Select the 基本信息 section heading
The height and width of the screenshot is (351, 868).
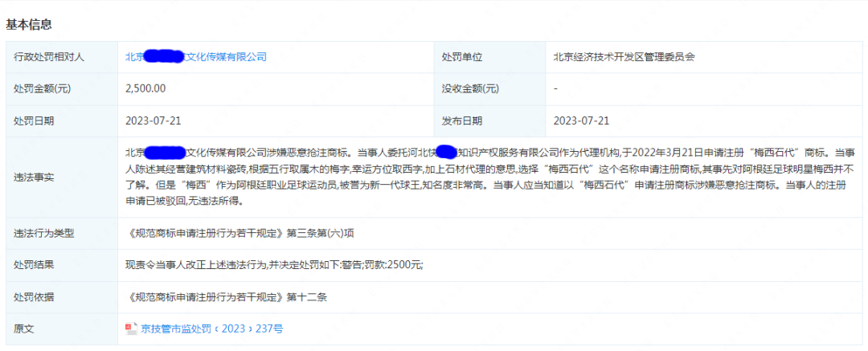pyautogui.click(x=29, y=24)
